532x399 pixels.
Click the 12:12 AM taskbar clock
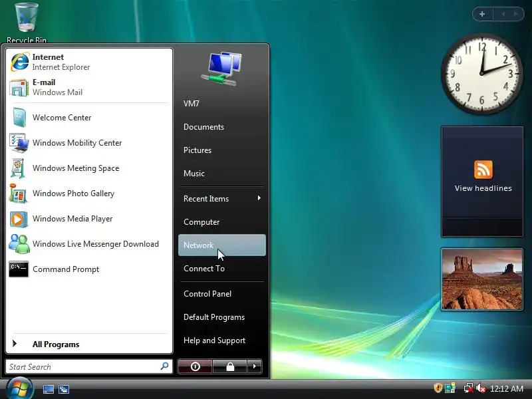point(507,388)
